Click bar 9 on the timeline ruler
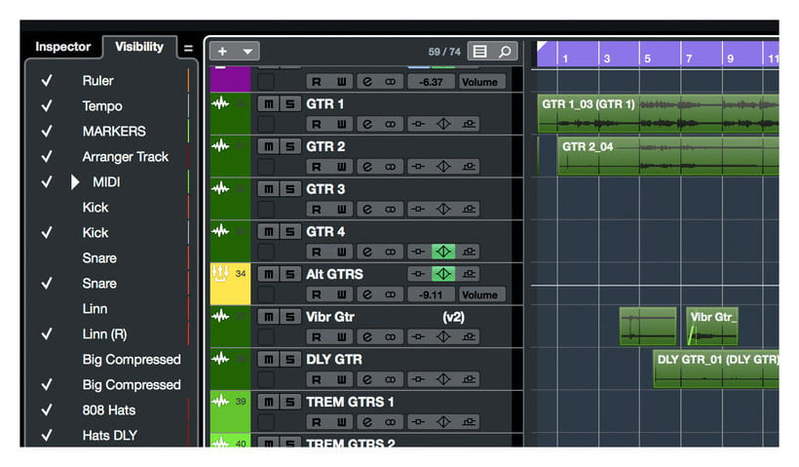The width and height of the screenshot is (799, 467). 730,59
